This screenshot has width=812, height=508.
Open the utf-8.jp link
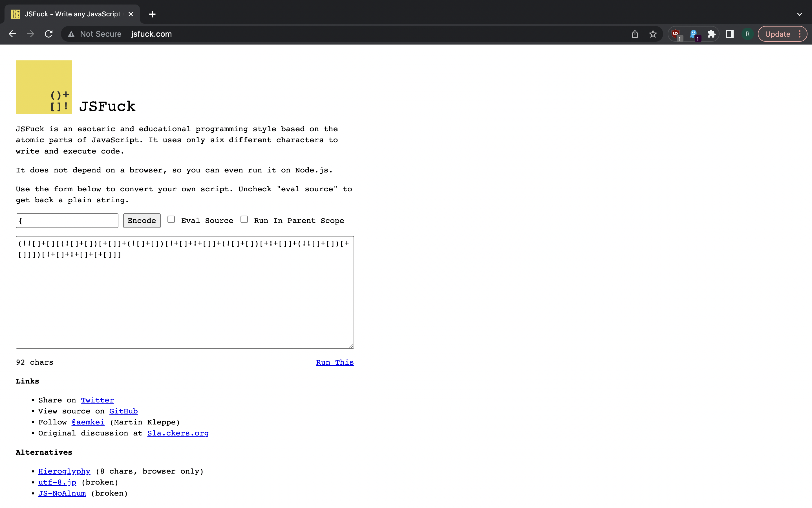tap(57, 483)
